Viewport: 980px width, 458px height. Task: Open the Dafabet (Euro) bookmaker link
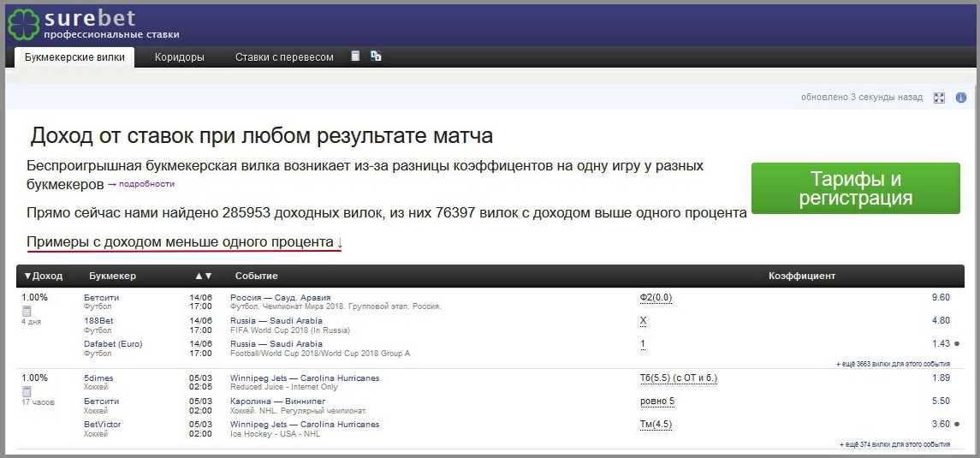(x=113, y=343)
